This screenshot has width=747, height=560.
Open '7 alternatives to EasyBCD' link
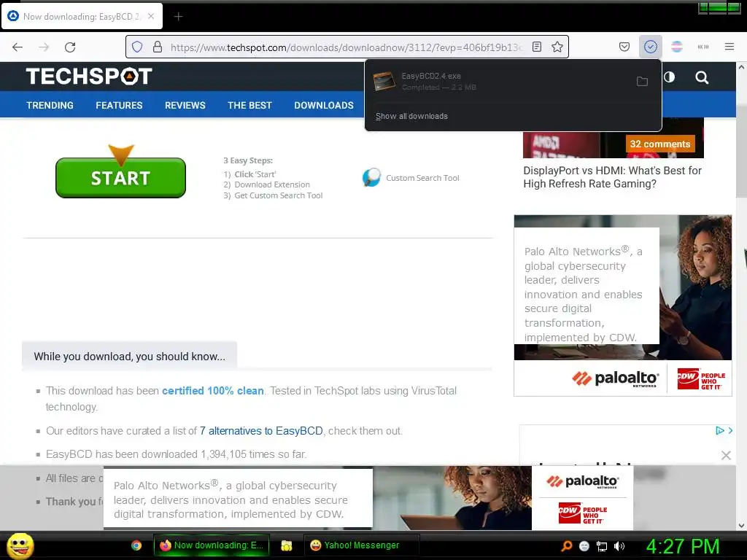261,430
